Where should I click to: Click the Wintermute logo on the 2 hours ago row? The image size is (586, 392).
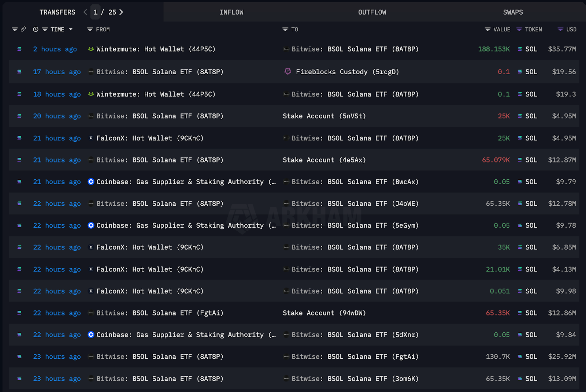(91, 49)
